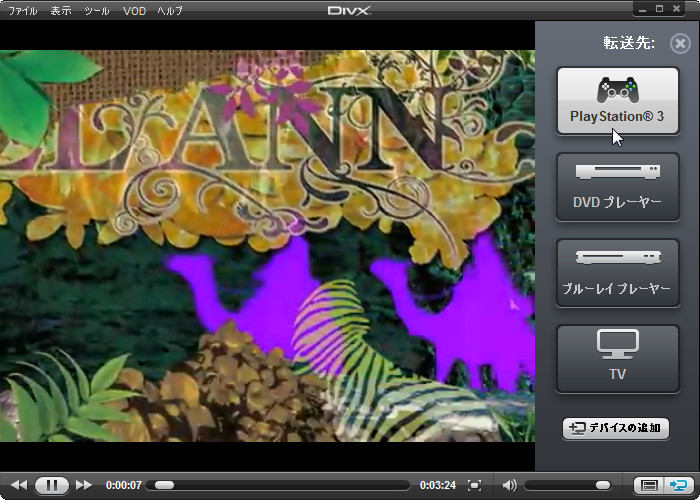Click the デバイスの追加 button

pyautogui.click(x=616, y=428)
